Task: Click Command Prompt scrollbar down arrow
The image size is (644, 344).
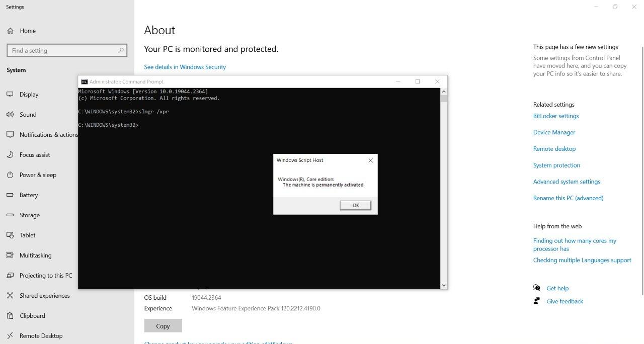Action: pos(443,285)
